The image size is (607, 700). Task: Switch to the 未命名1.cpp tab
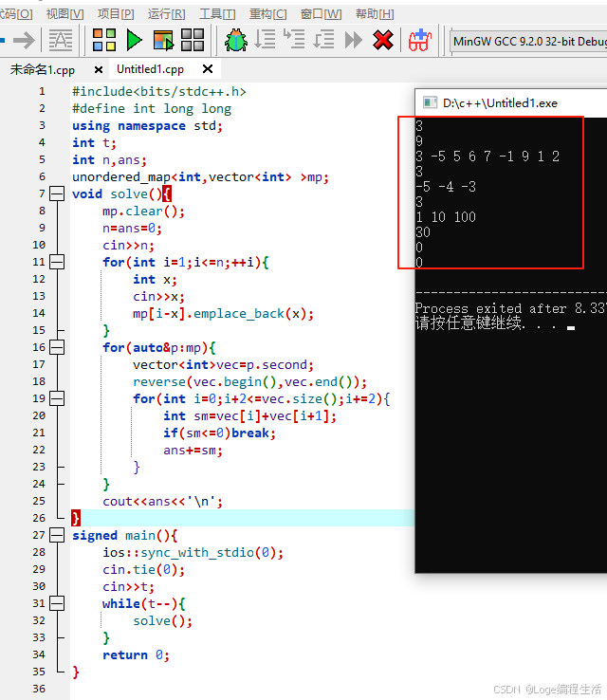[x=43, y=69]
